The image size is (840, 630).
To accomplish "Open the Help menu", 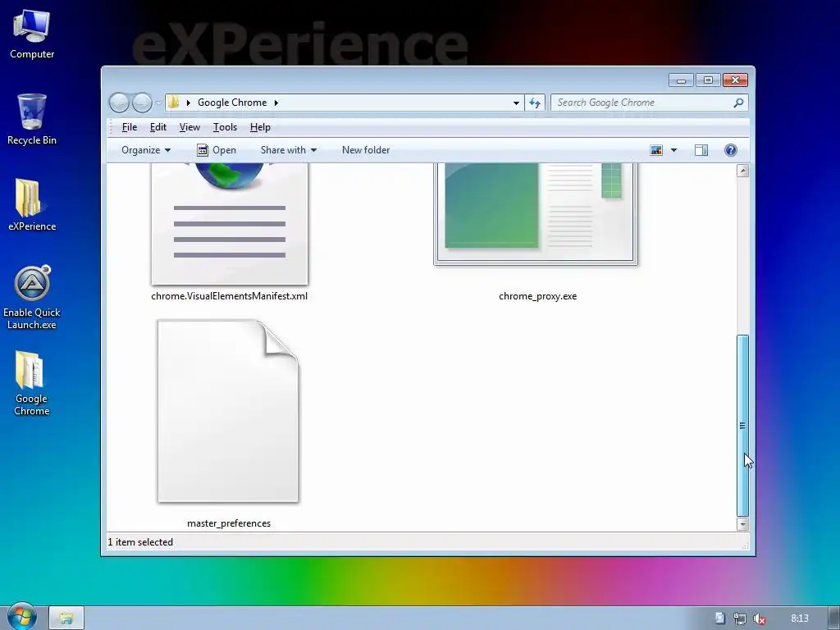I will 260,127.
